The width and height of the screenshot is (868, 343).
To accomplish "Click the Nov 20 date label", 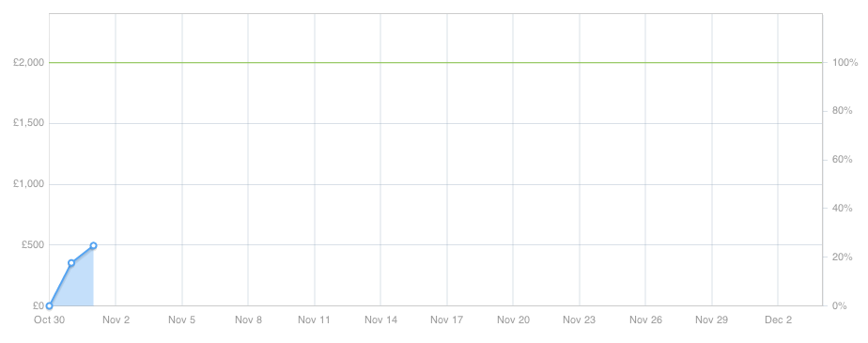I will pos(513,320).
